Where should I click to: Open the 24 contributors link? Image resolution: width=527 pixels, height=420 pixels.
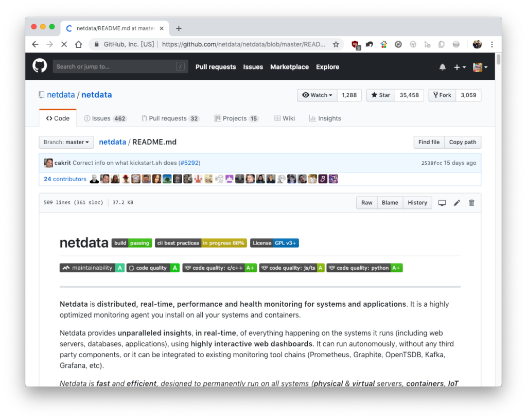pos(65,179)
